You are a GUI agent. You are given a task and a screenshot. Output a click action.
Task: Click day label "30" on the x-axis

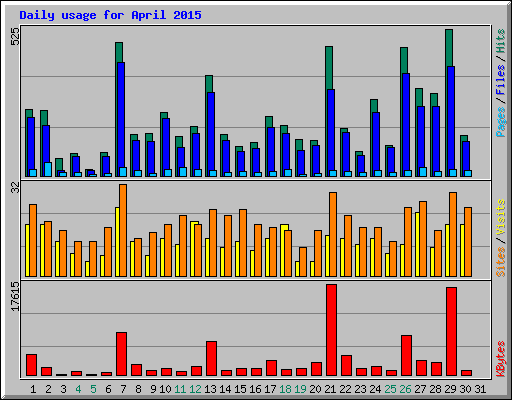pyautogui.click(x=465, y=389)
